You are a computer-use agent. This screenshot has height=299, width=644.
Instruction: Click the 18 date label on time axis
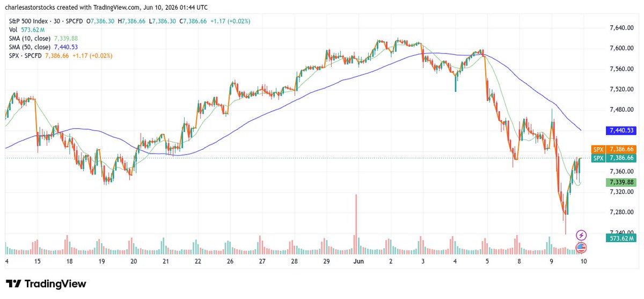coord(69,261)
